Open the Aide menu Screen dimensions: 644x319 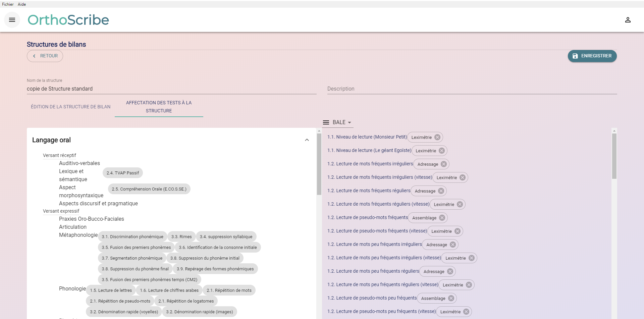point(22,4)
